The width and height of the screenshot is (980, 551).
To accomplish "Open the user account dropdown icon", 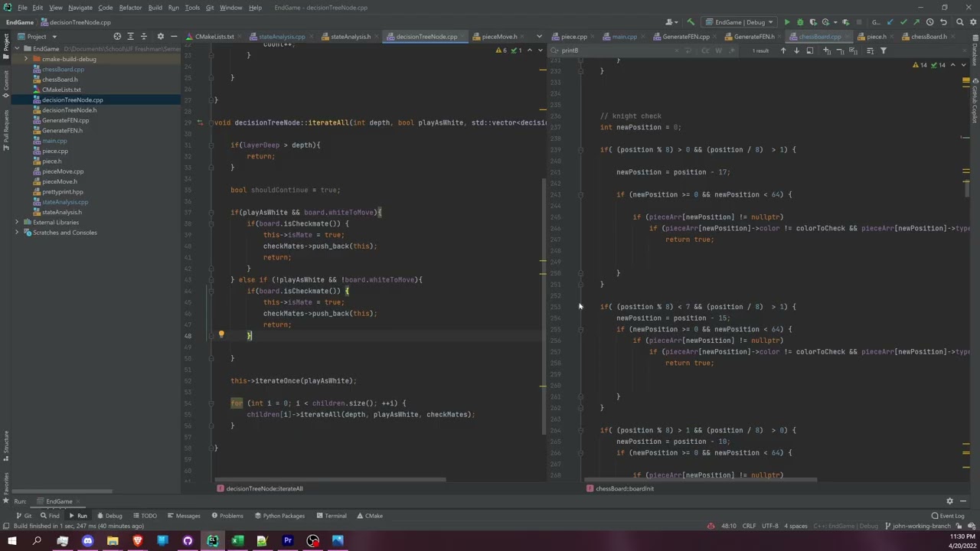I will 671,22.
